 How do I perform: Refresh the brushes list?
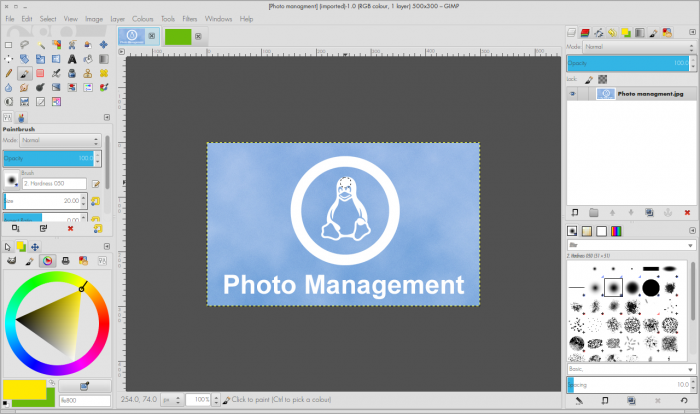click(684, 401)
